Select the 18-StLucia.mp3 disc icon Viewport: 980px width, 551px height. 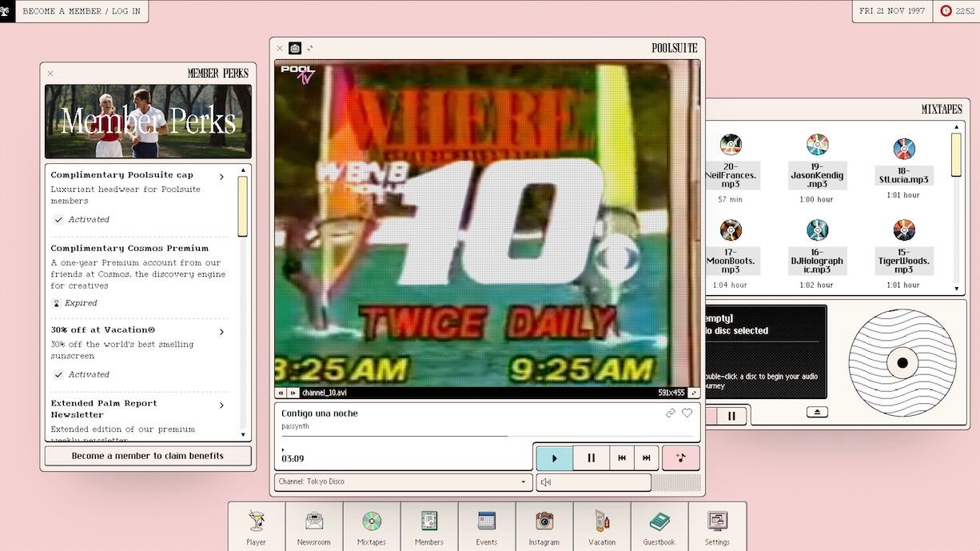[x=904, y=150]
